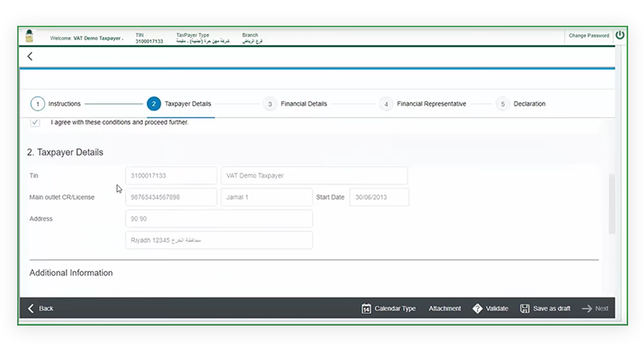Click the VAT Demo Taxpayer name field
This screenshot has width=644, height=354.
tap(314, 175)
